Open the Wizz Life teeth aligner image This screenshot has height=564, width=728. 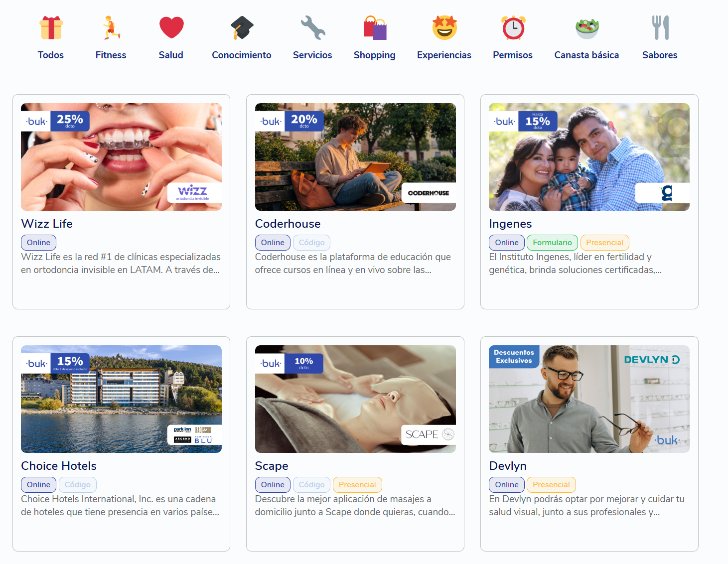(x=121, y=157)
